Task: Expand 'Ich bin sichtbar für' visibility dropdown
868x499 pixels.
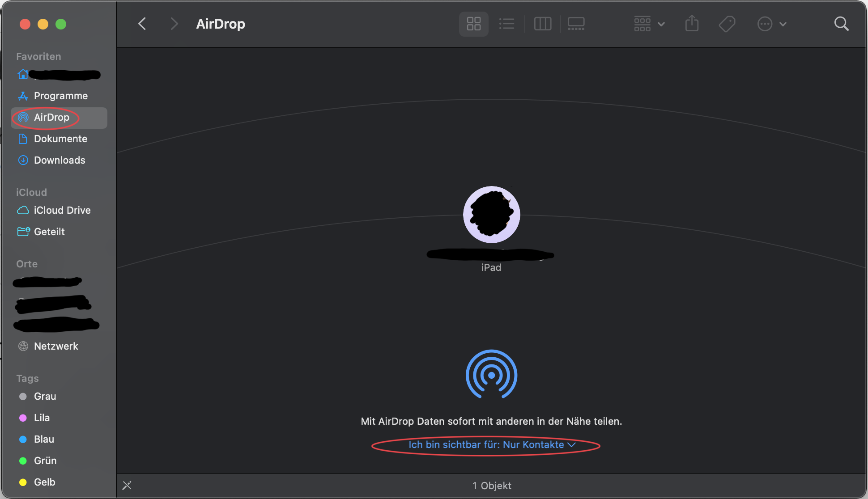Action: pos(491,445)
